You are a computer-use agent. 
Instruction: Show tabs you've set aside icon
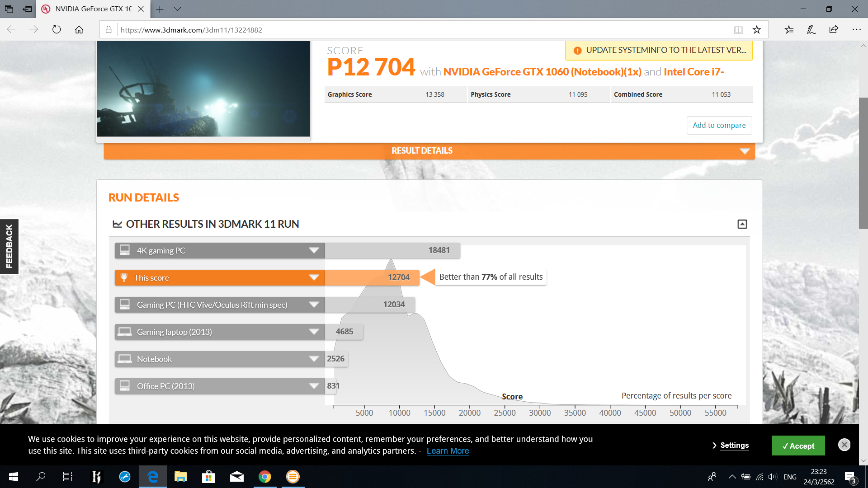9,9
